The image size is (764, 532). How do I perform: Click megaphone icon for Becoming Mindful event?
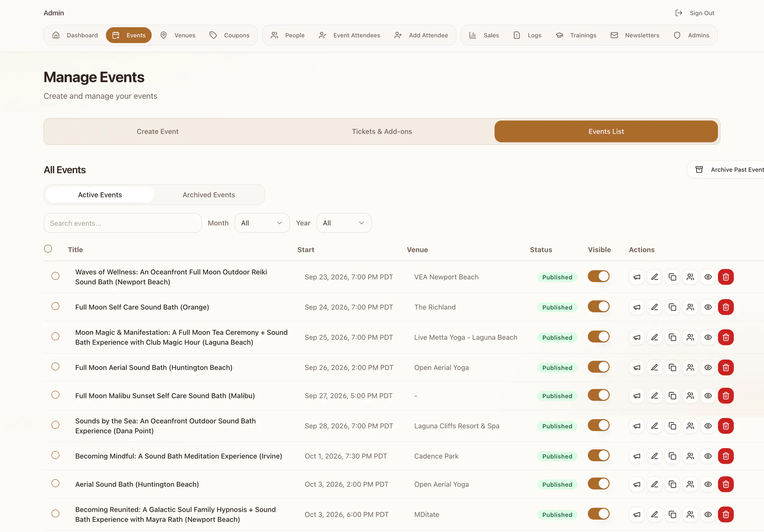pos(637,456)
